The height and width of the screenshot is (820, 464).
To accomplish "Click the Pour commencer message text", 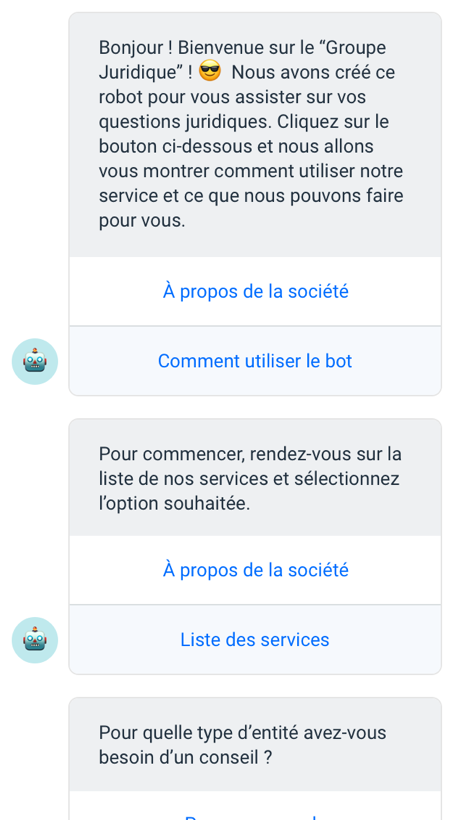I will tap(250, 479).
